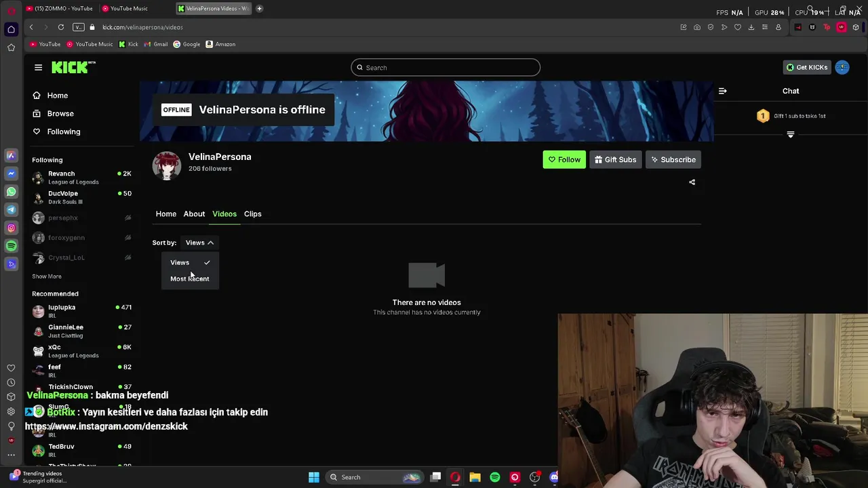Select Most Recent sort option

190,279
